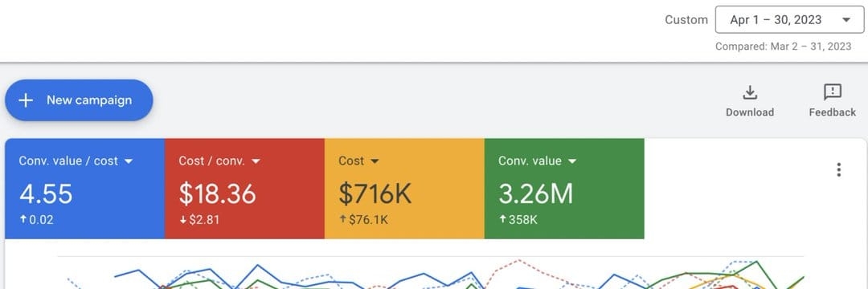This screenshot has height=289, width=868.
Task: Click the Download text label
Action: 750,112
